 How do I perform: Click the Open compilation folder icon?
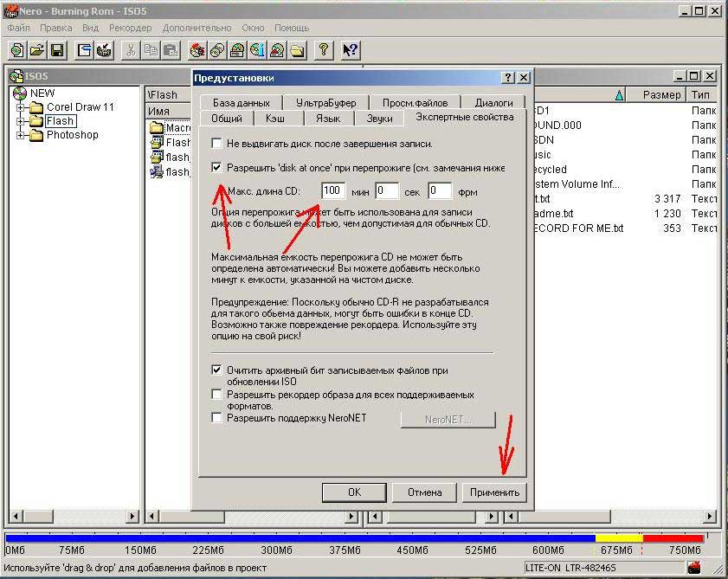pyautogui.click(x=37, y=49)
